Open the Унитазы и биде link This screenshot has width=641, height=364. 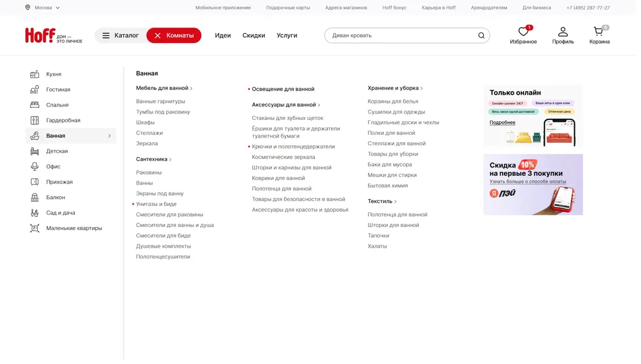156,204
